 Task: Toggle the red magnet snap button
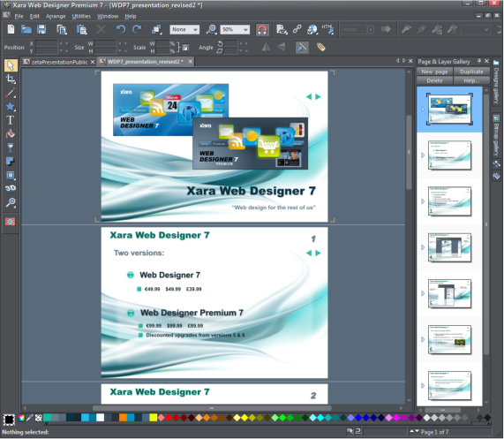pos(262,30)
